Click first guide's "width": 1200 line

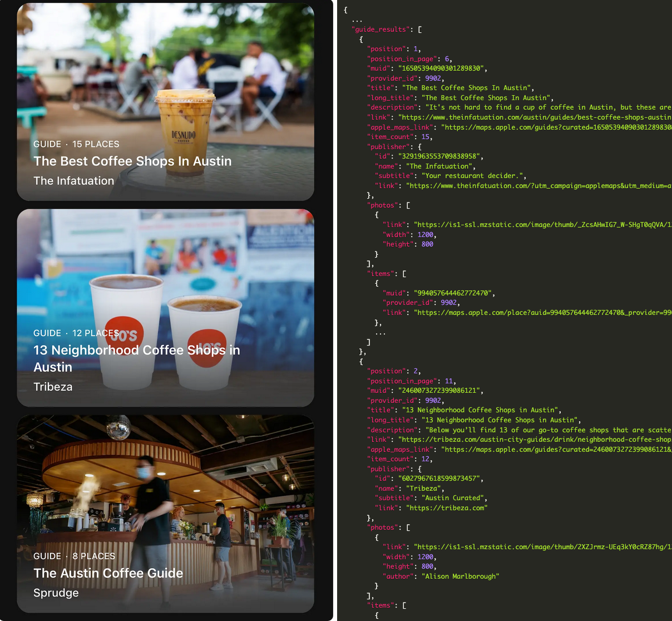pyautogui.click(x=410, y=235)
